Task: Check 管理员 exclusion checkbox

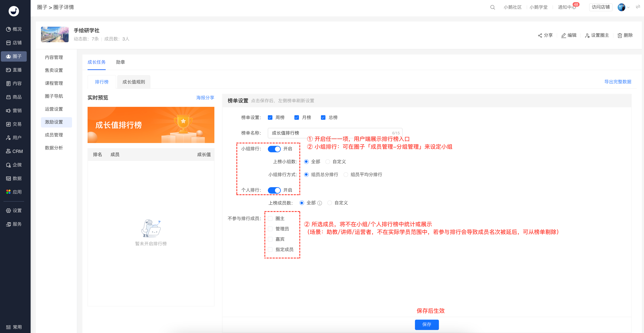Action: coord(270,229)
